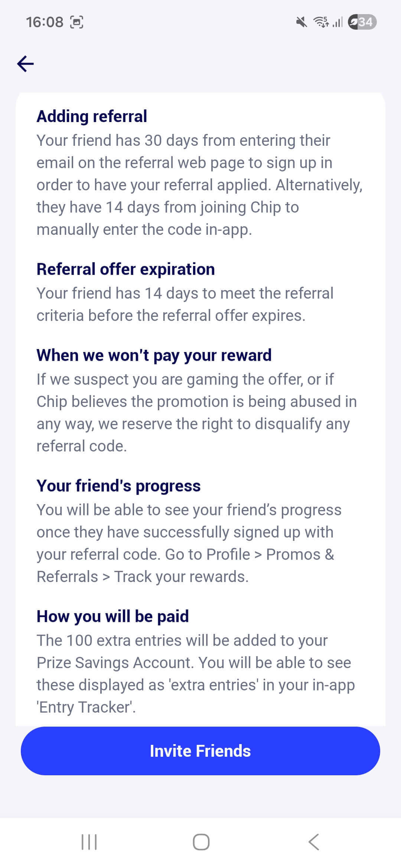
Task: Tap the back arrow at top
Action: coord(26,63)
